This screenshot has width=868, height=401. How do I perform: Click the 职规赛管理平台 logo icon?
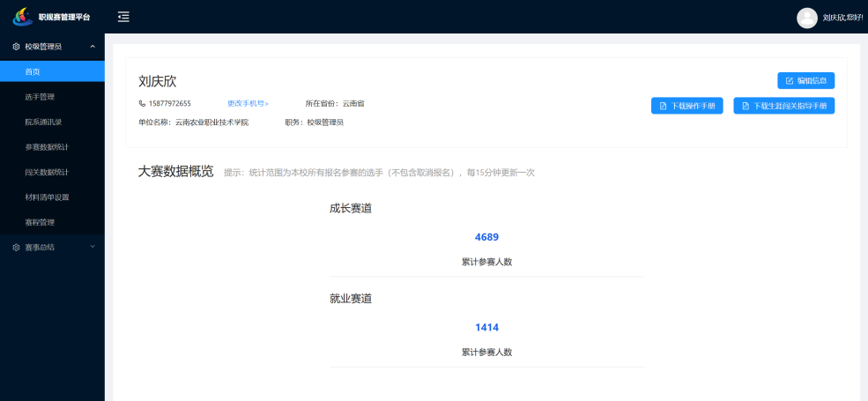click(x=22, y=17)
